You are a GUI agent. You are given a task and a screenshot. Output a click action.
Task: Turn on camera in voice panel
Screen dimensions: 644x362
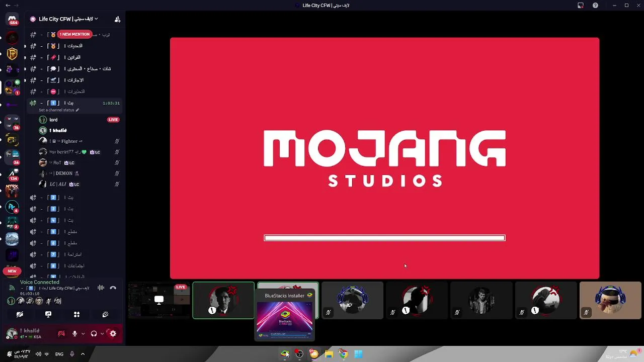[x=20, y=314]
